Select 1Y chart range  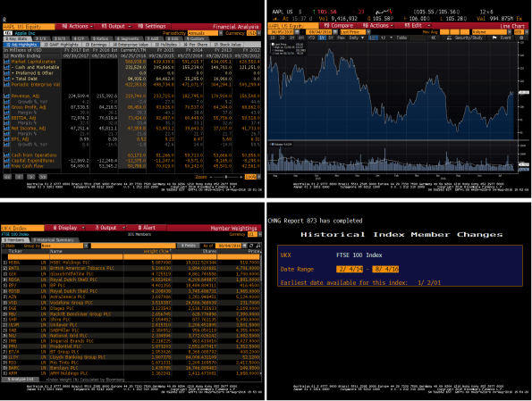(x=322, y=38)
